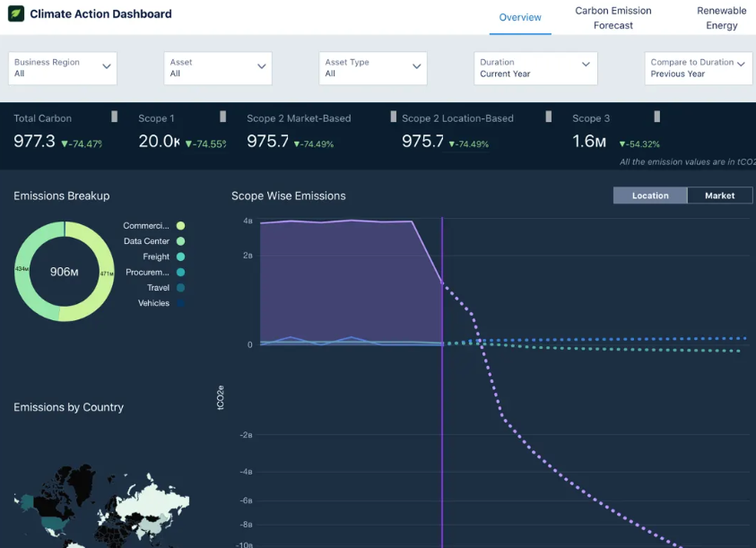
Task: Click the Emissions Breakup heading
Action: pos(62,196)
